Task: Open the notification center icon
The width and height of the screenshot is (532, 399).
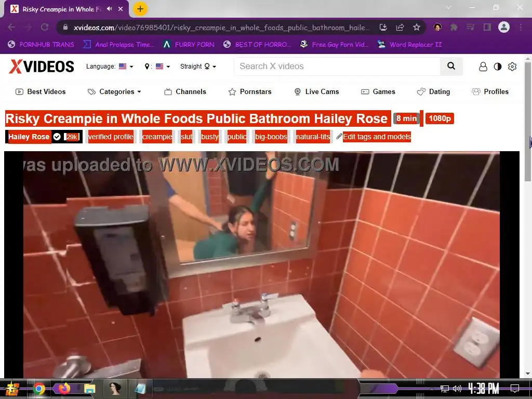Action: [x=515, y=389]
